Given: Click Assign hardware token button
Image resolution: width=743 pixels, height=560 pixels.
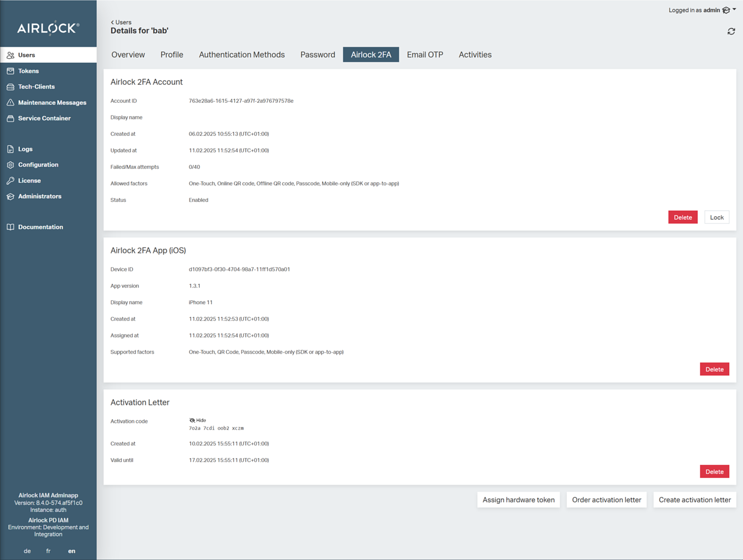Looking at the screenshot, I should (x=518, y=500).
